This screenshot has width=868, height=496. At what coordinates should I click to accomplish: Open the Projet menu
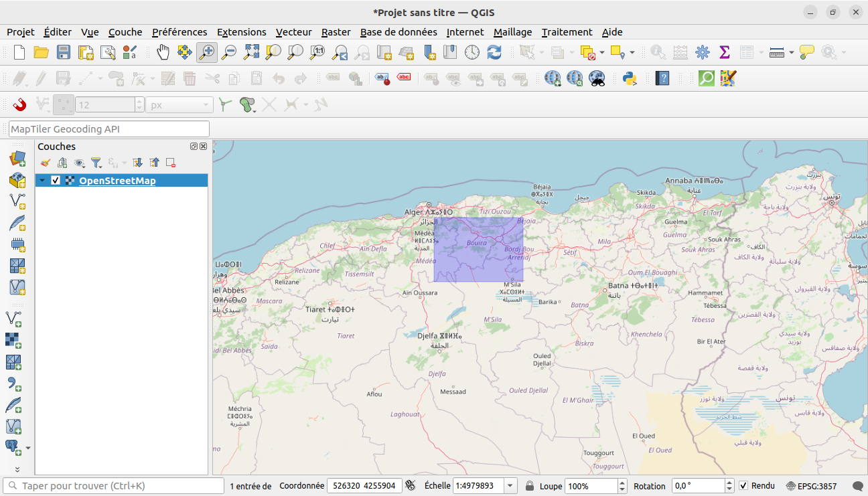tap(21, 32)
